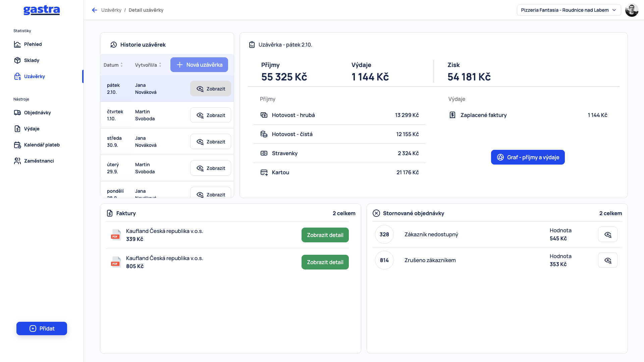Sort history by Datum column
The image size is (644, 362).
tap(113, 65)
